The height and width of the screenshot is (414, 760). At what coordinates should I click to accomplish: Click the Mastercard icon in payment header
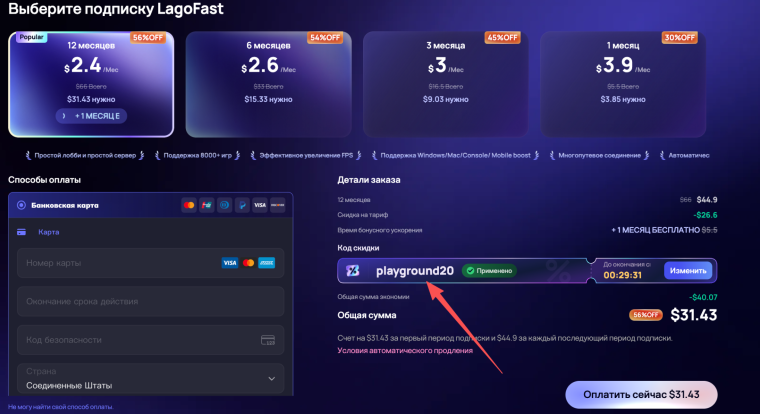(189, 205)
